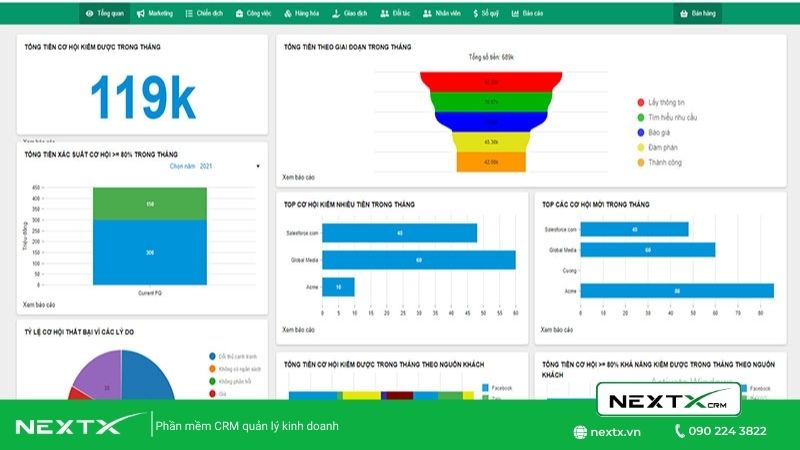Click the Global Media bar in top earning chart
The height and width of the screenshot is (450, 800).
click(x=419, y=260)
